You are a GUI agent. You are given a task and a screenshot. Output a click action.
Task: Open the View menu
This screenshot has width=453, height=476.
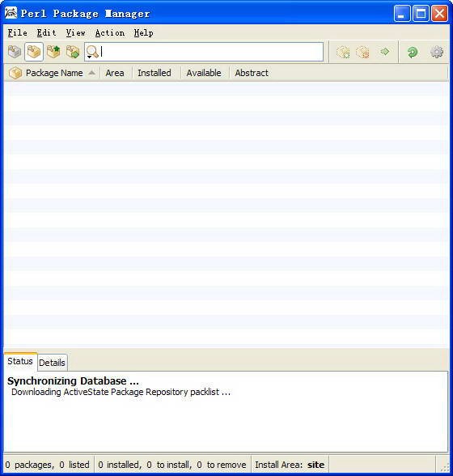tap(75, 32)
